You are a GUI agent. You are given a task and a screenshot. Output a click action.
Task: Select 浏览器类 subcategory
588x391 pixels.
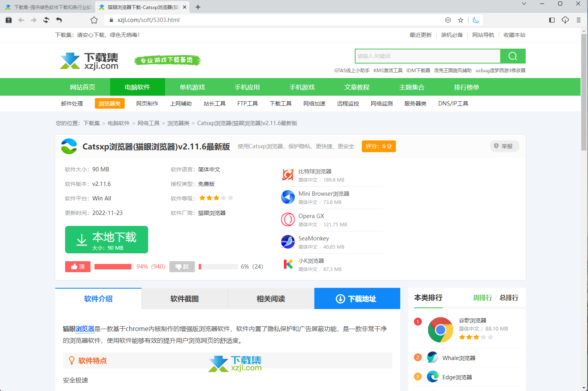point(110,104)
